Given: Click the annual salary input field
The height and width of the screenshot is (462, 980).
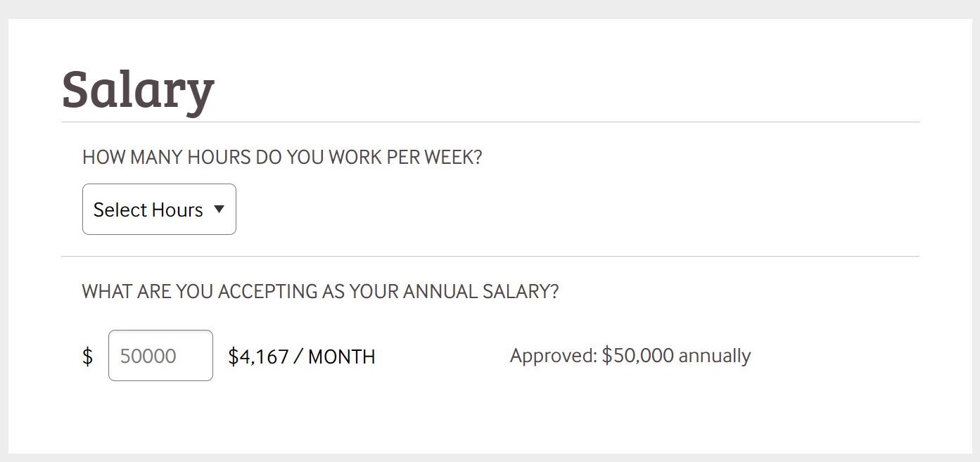Looking at the screenshot, I should point(160,356).
